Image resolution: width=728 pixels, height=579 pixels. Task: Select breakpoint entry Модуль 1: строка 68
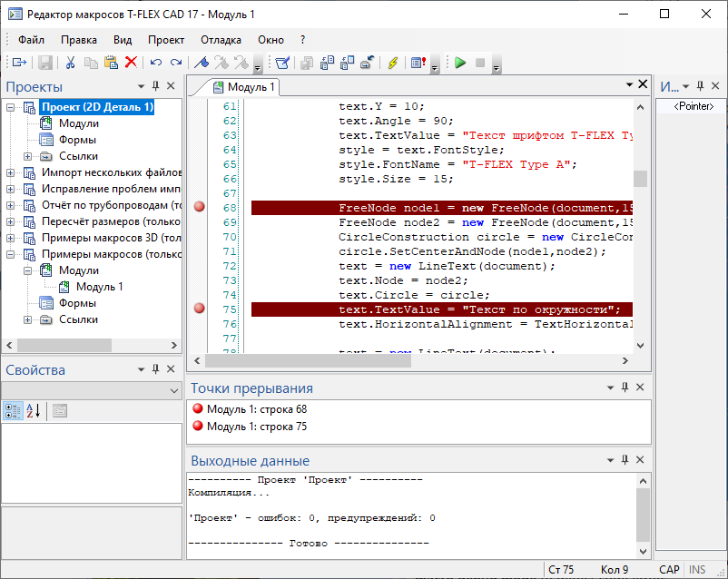(x=256, y=409)
